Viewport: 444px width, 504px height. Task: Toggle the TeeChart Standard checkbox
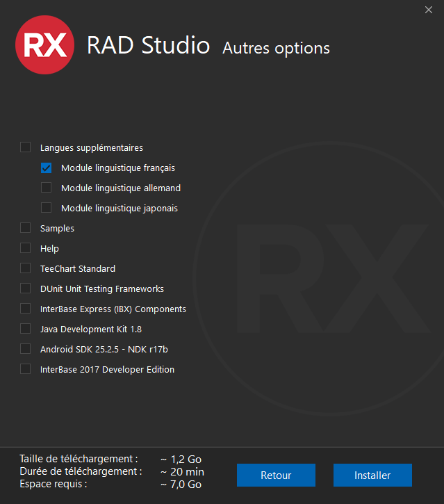coord(26,268)
